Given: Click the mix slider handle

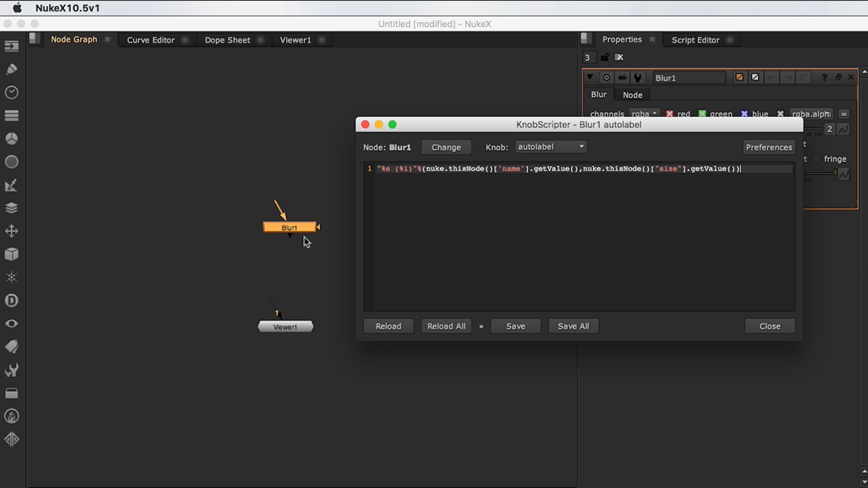Looking at the screenshot, I should click(x=835, y=174).
